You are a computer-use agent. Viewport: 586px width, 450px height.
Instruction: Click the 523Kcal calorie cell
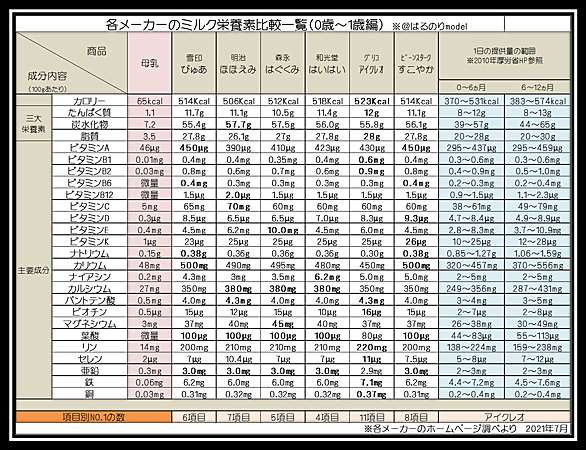[371, 101]
